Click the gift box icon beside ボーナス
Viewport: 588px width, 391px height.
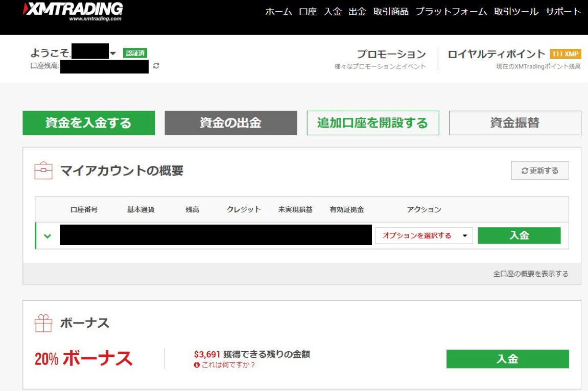point(43,323)
